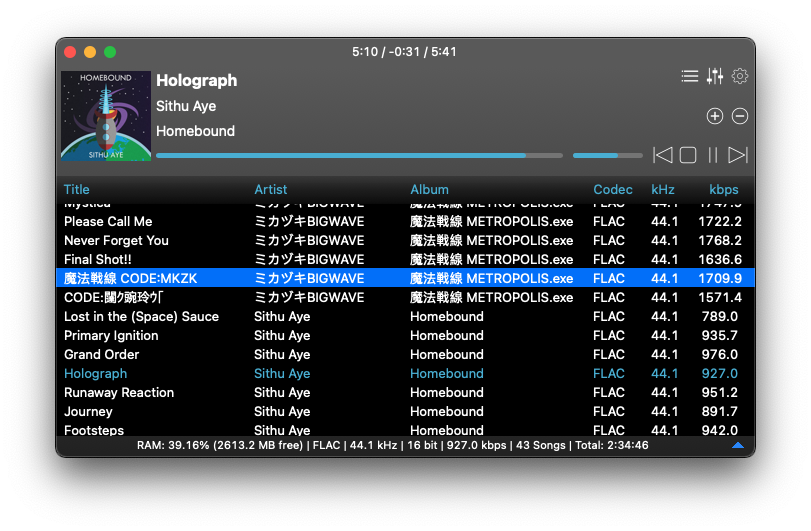
Task: Sort playlist by Artist column
Action: pyautogui.click(x=271, y=189)
